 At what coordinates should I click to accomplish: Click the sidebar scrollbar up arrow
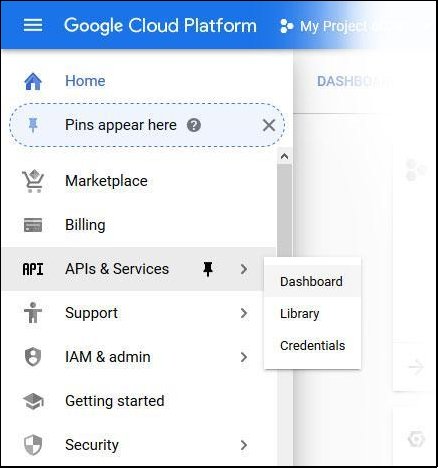[284, 156]
